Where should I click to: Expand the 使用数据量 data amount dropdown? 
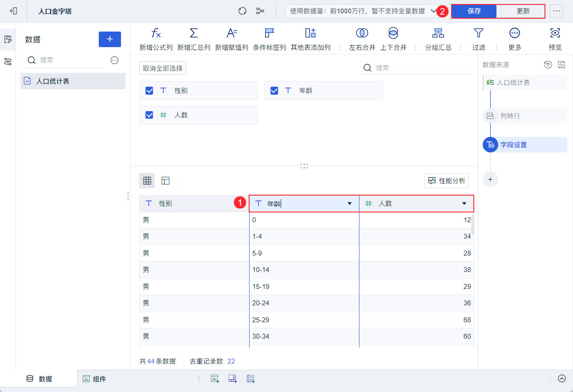tap(363, 11)
